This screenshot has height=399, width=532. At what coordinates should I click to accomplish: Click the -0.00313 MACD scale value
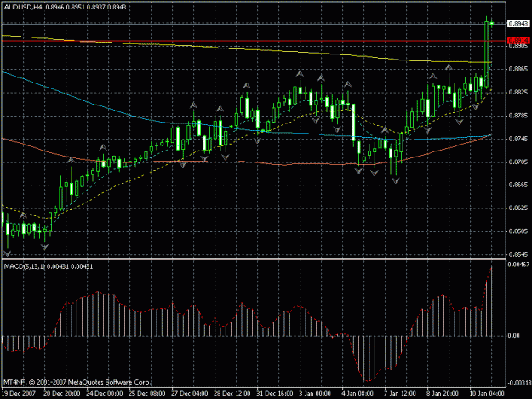point(519,383)
